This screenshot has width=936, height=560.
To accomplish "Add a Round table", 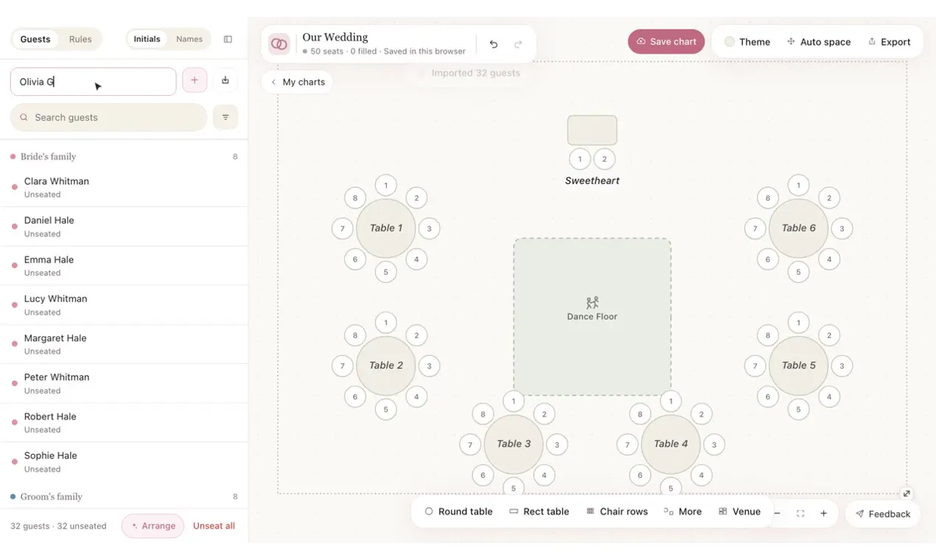I will [x=458, y=511].
